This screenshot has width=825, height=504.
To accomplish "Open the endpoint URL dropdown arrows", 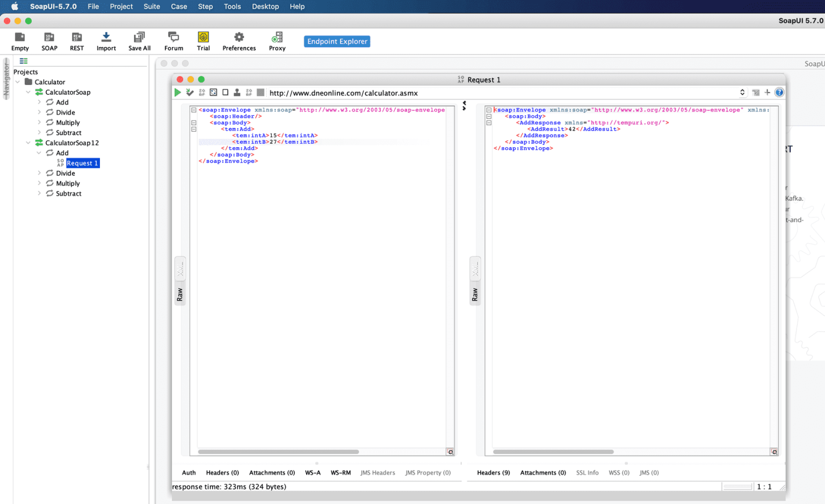I will (742, 92).
